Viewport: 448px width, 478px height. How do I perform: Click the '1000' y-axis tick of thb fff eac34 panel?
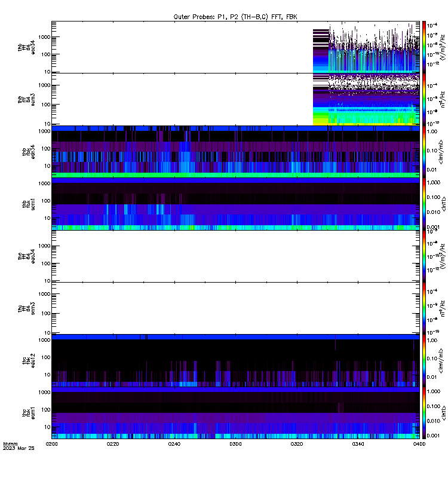pos(44,37)
